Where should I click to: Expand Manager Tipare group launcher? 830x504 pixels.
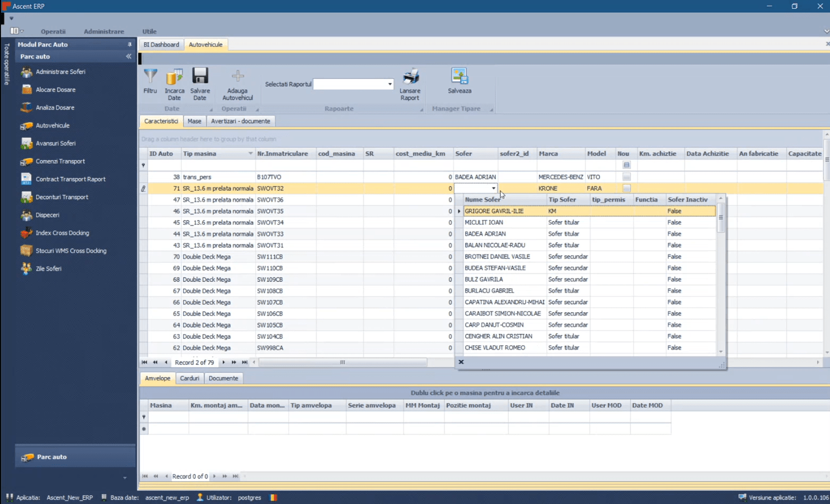pos(491,110)
